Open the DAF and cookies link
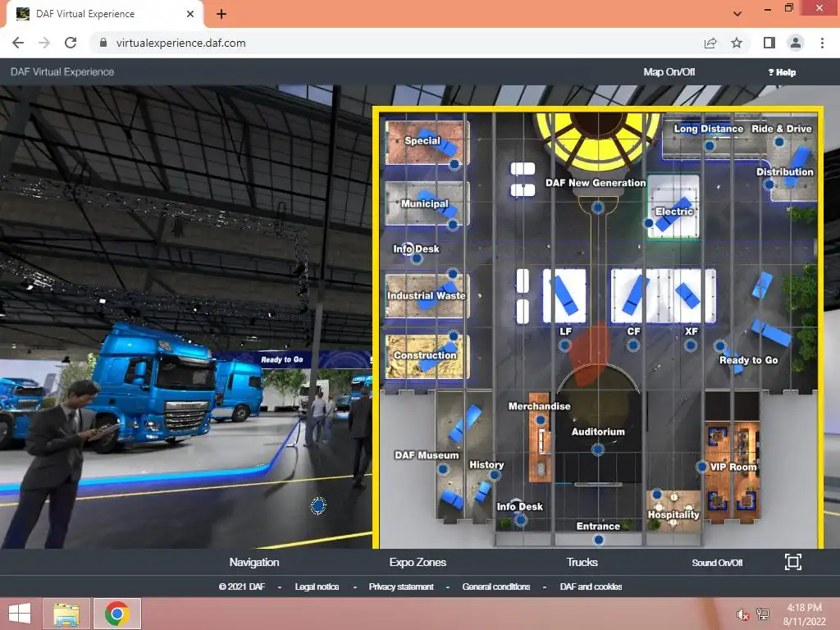 point(591,587)
